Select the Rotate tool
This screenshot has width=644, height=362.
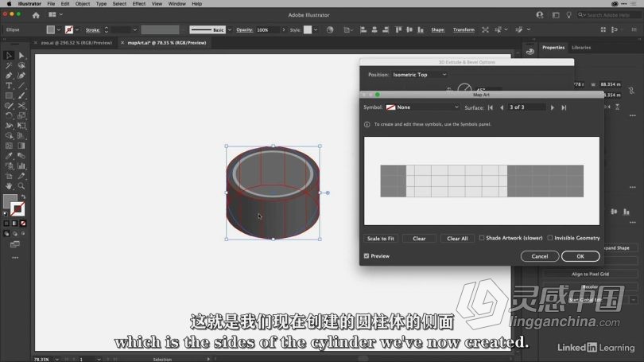tap(9, 116)
